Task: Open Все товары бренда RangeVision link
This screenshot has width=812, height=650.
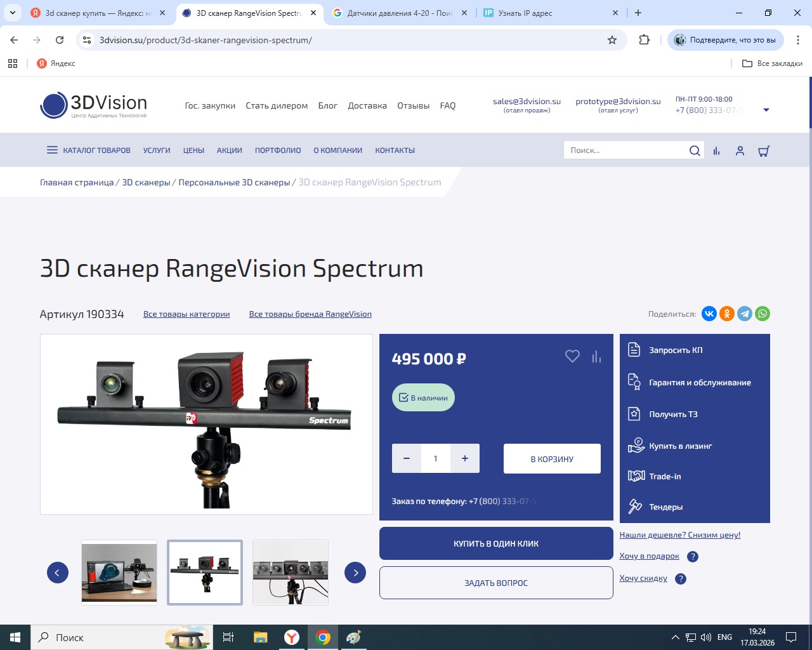Action: pyautogui.click(x=310, y=314)
